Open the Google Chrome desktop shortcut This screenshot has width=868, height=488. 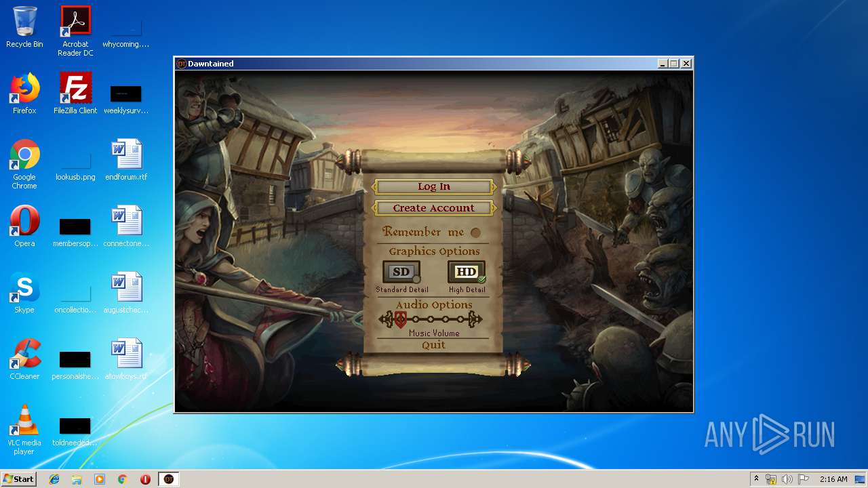pyautogui.click(x=24, y=164)
